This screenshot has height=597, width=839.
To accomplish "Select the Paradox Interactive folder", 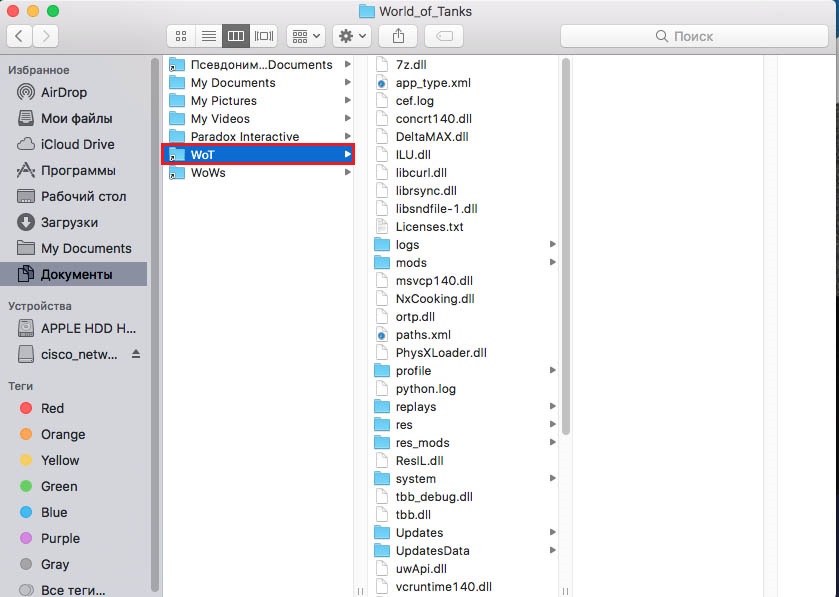I will click(x=259, y=136).
